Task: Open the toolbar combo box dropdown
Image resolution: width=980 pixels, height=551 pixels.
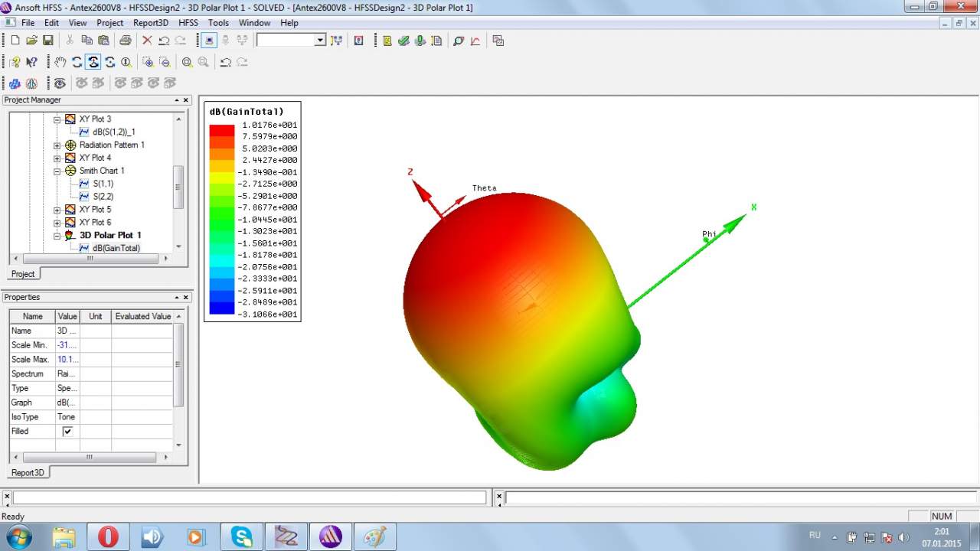Action: coord(320,41)
